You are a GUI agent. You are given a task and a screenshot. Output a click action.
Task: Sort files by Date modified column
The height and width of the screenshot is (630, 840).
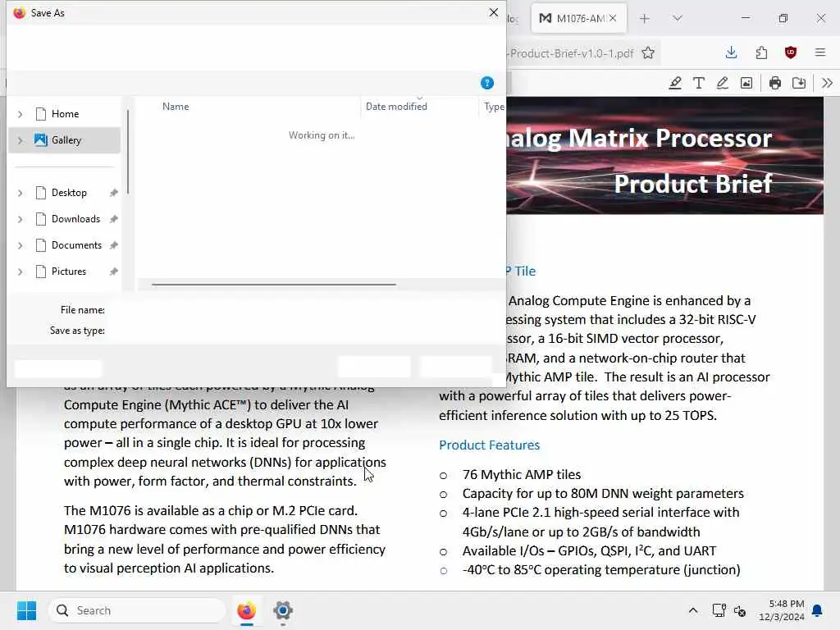click(x=396, y=106)
